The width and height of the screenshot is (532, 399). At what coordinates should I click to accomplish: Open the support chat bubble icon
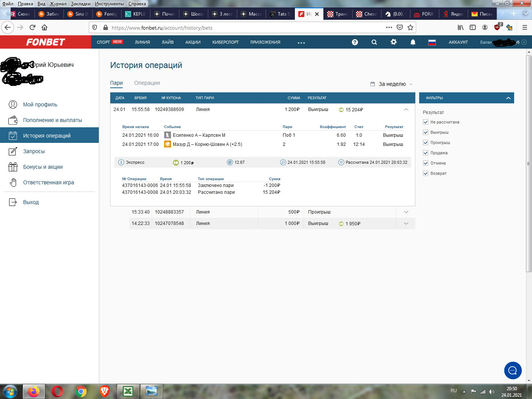pyautogui.click(x=513, y=370)
